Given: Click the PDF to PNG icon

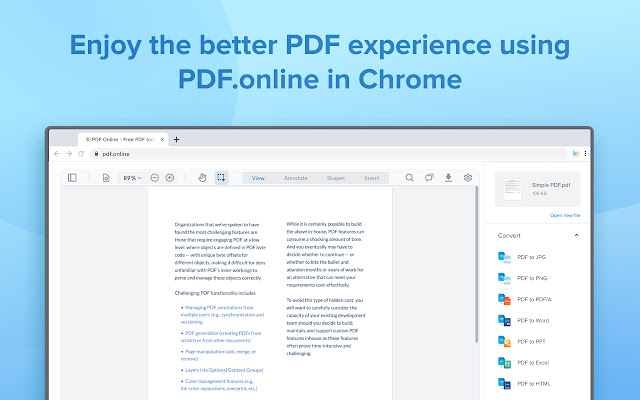Looking at the screenshot, I should pyautogui.click(x=504, y=278).
